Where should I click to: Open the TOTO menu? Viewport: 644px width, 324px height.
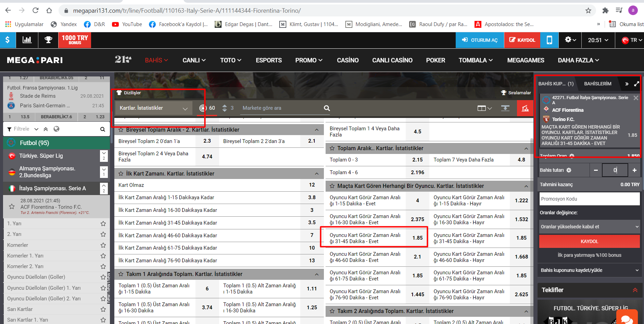click(x=231, y=60)
